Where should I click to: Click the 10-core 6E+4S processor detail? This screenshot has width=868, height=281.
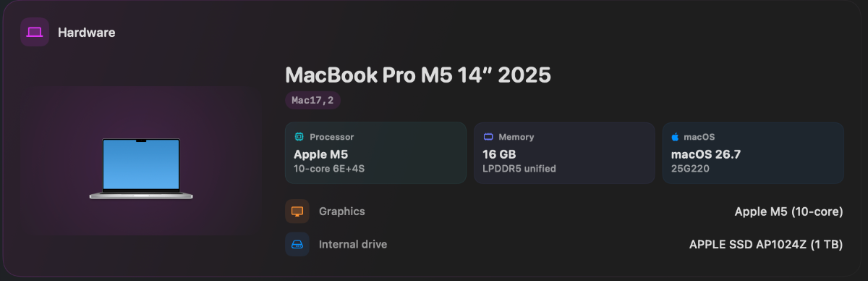click(329, 169)
